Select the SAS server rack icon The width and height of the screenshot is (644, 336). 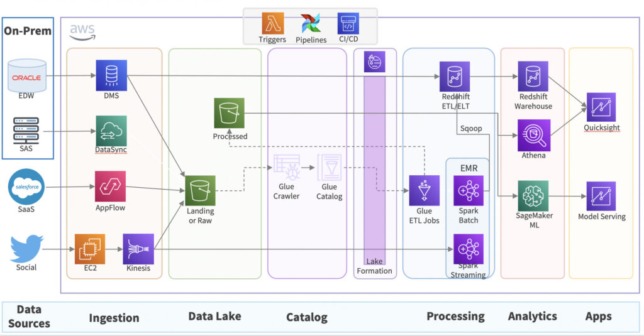(x=26, y=131)
